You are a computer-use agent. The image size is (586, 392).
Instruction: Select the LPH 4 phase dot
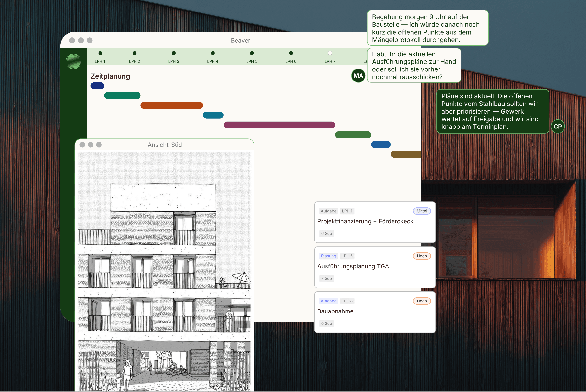point(213,53)
